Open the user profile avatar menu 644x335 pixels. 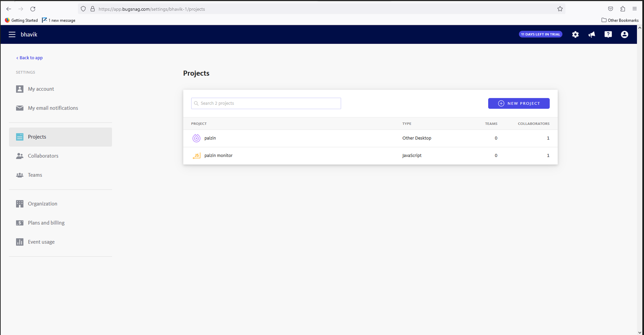pos(624,34)
